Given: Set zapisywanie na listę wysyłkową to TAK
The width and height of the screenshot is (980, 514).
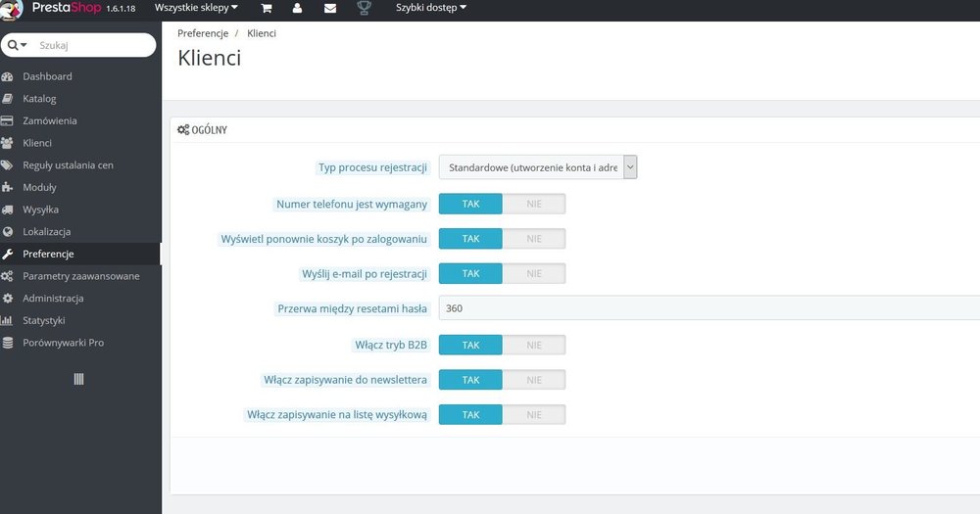Looking at the screenshot, I should click(x=470, y=415).
